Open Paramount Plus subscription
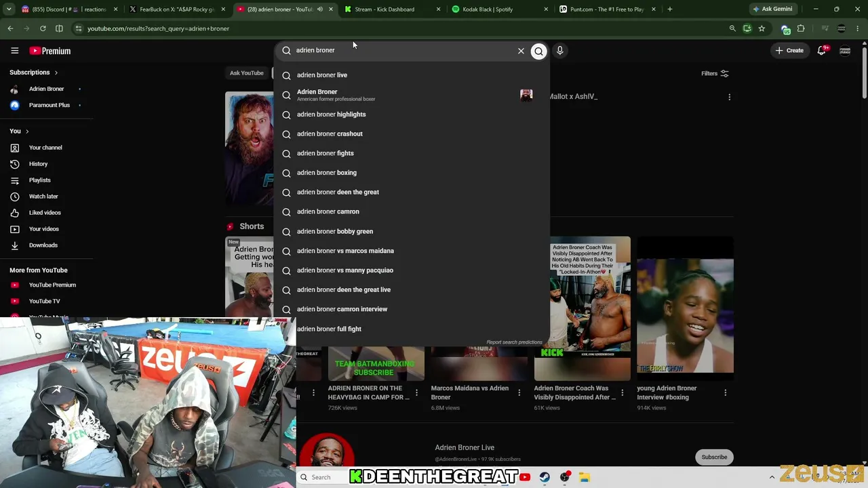 (x=49, y=105)
